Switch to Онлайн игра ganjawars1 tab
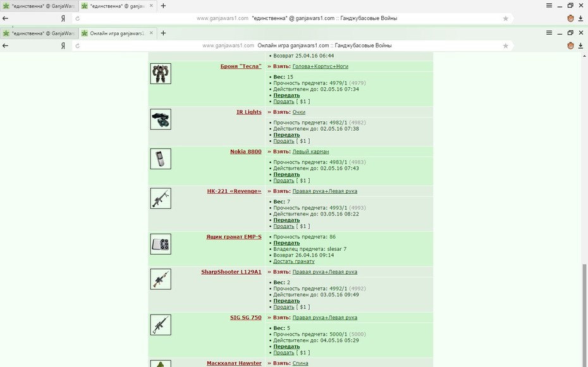The image size is (588, 367). coord(118,33)
